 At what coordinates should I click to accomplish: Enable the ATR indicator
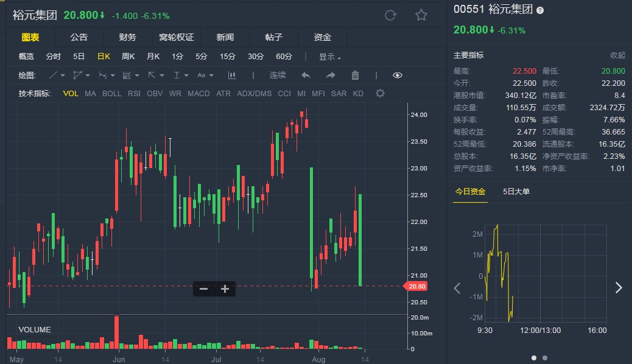coord(223,94)
